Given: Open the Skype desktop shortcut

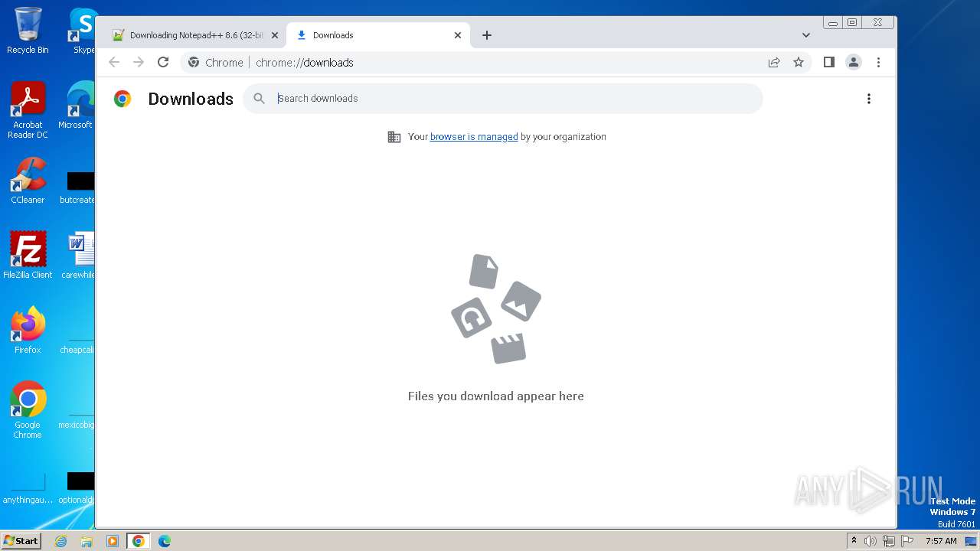Looking at the screenshot, I should click(x=81, y=31).
